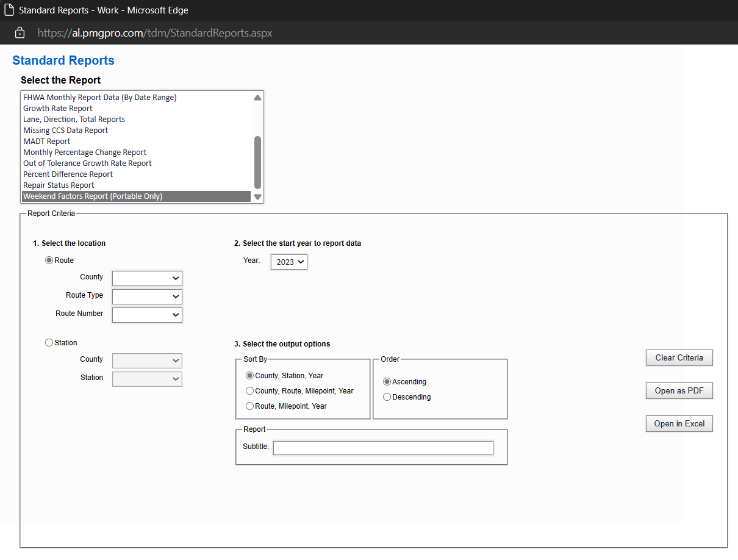Select FHWA Monthly Report Data (By Date Range)
The width and height of the screenshot is (738, 560).
[136, 98]
